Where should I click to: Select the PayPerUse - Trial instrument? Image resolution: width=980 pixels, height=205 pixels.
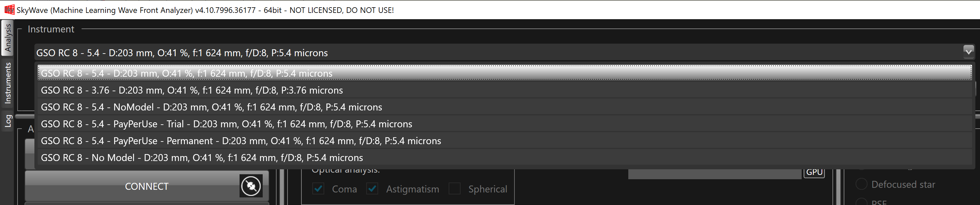pos(505,124)
